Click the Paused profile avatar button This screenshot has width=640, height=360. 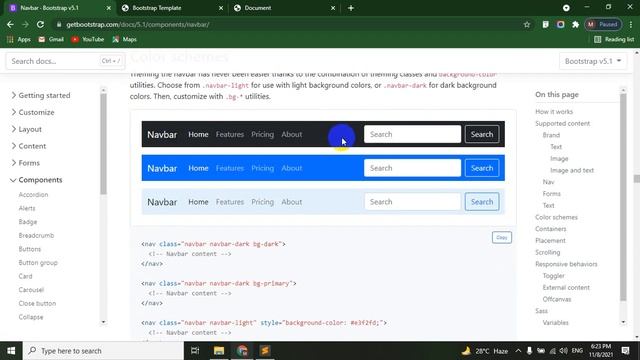click(603, 24)
